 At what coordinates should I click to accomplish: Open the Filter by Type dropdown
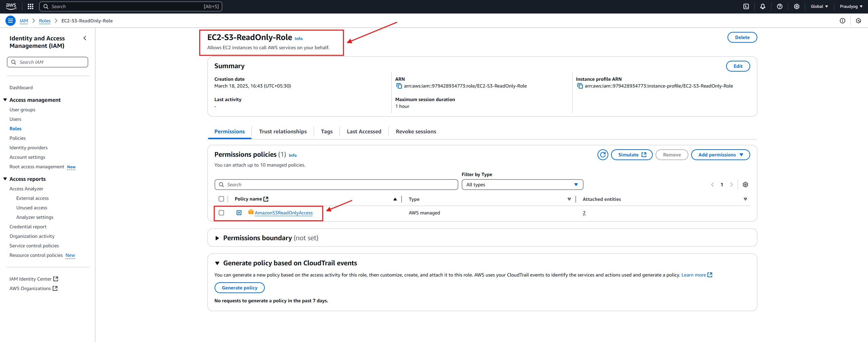point(522,185)
